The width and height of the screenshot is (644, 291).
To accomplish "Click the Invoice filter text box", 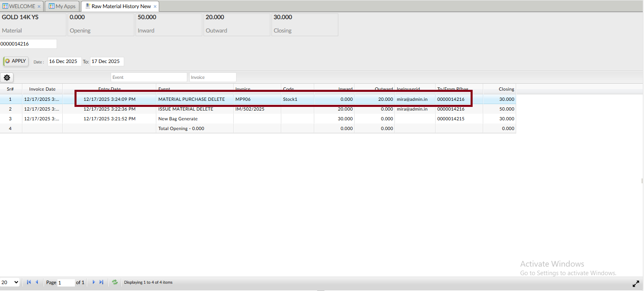I will pyautogui.click(x=212, y=77).
